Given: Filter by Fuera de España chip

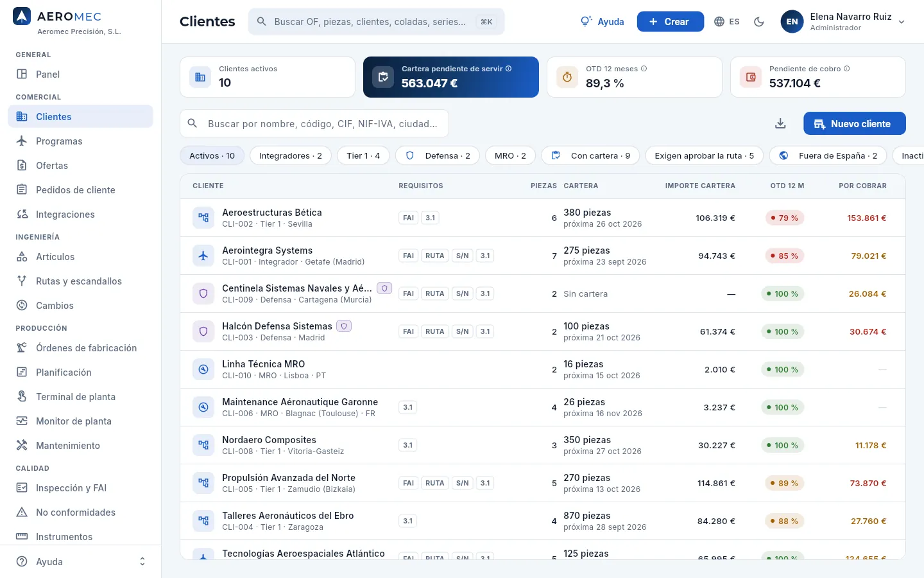Looking at the screenshot, I should point(828,155).
